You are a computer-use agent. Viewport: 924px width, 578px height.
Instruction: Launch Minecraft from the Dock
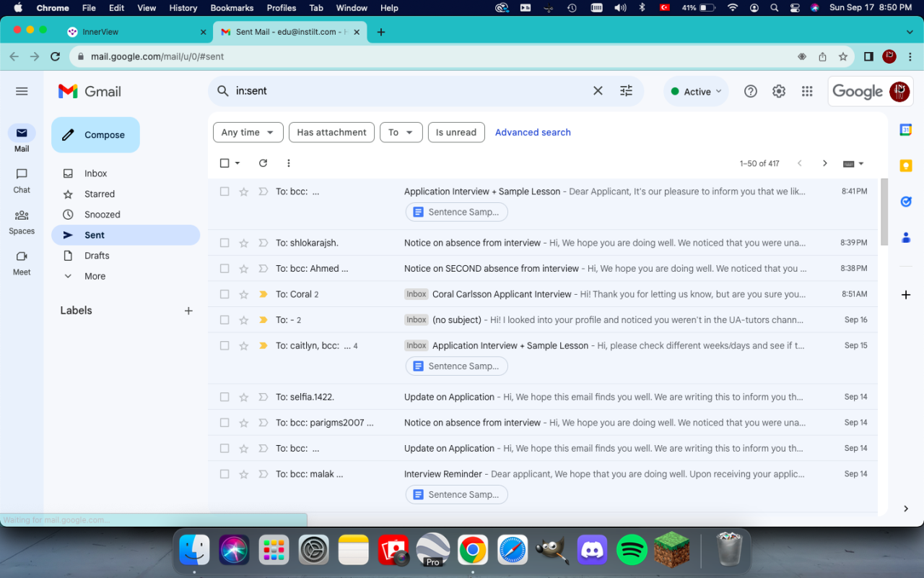pyautogui.click(x=671, y=550)
